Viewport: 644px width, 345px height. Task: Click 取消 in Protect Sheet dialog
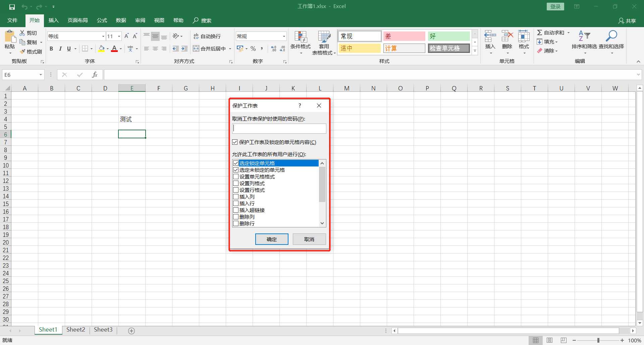309,239
